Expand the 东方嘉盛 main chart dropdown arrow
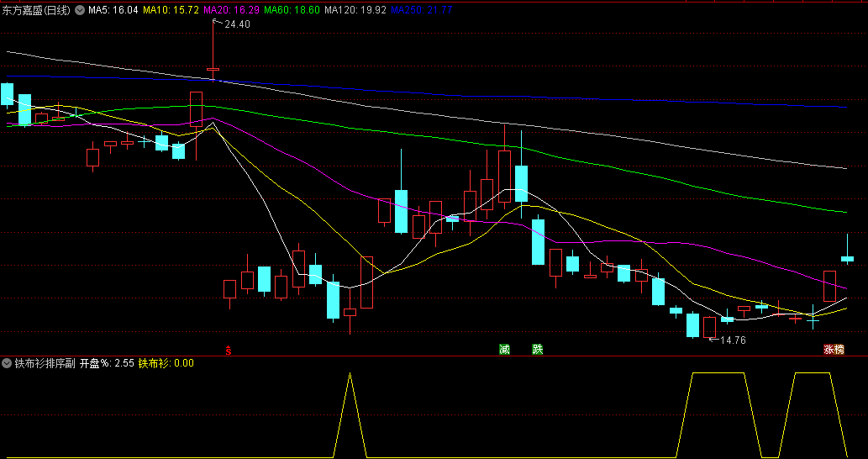Viewport: 868px width, 459px height. 81,10
